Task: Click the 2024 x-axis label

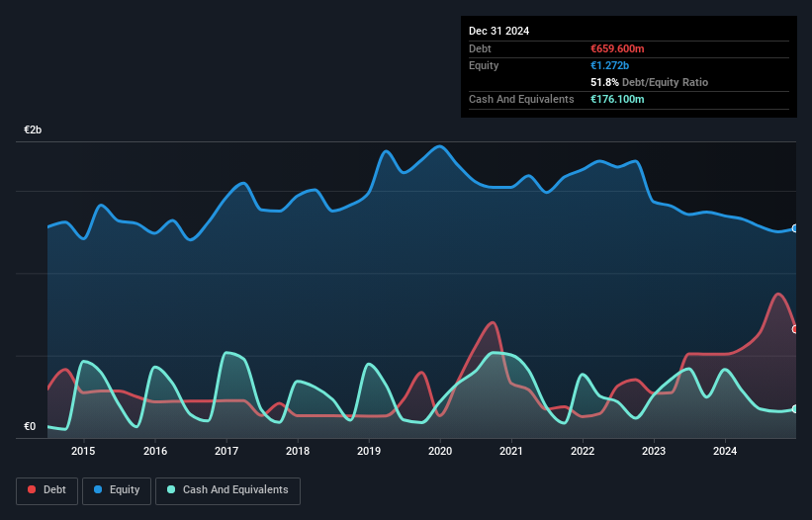Action: coord(725,451)
